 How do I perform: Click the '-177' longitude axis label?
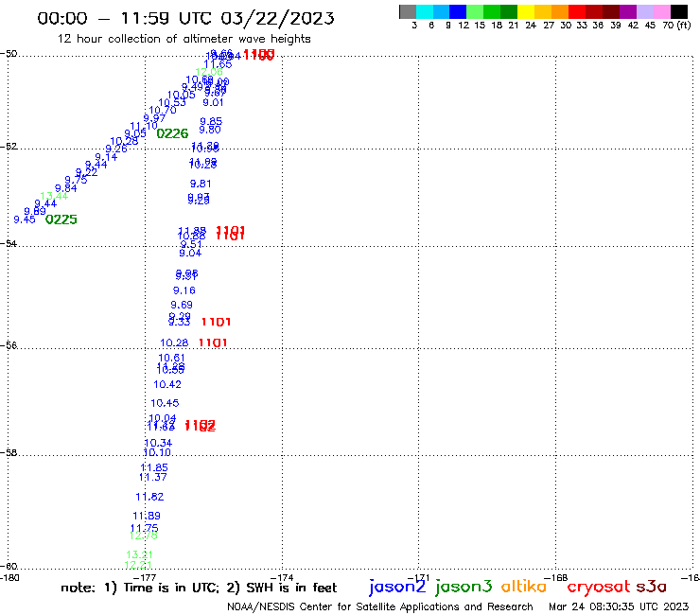pos(145,578)
